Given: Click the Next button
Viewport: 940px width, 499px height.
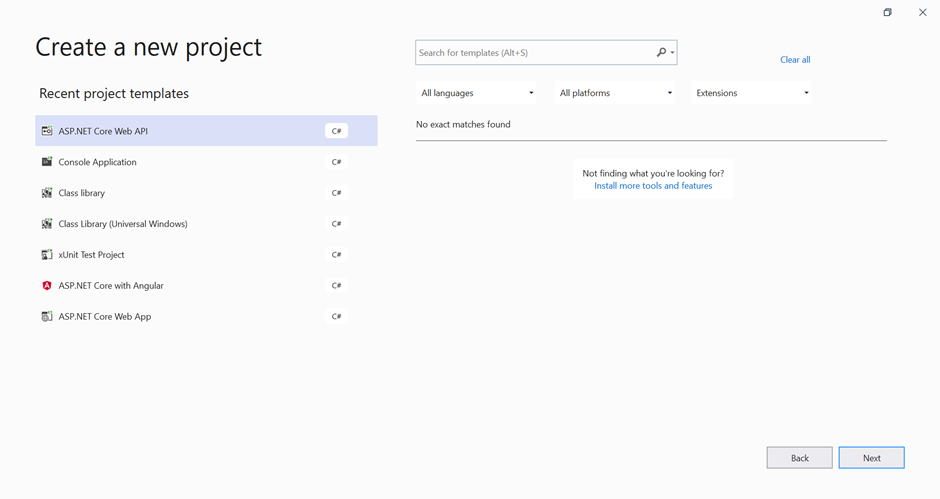Looking at the screenshot, I should [872, 458].
